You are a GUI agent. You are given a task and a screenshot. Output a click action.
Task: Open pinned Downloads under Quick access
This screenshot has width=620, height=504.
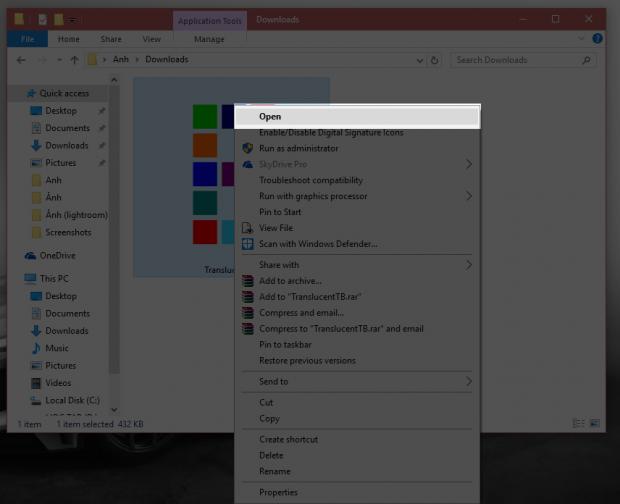[66, 145]
